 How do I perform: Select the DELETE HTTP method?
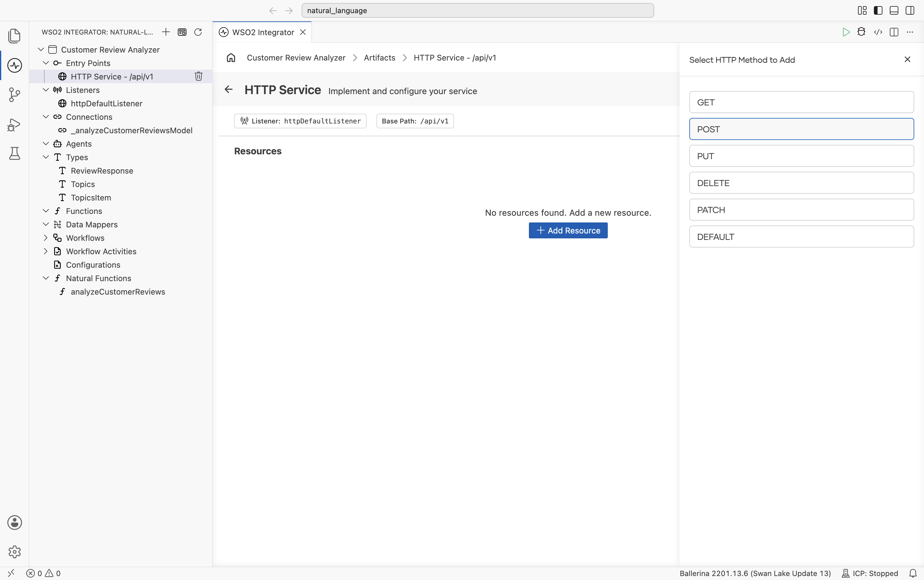(801, 183)
